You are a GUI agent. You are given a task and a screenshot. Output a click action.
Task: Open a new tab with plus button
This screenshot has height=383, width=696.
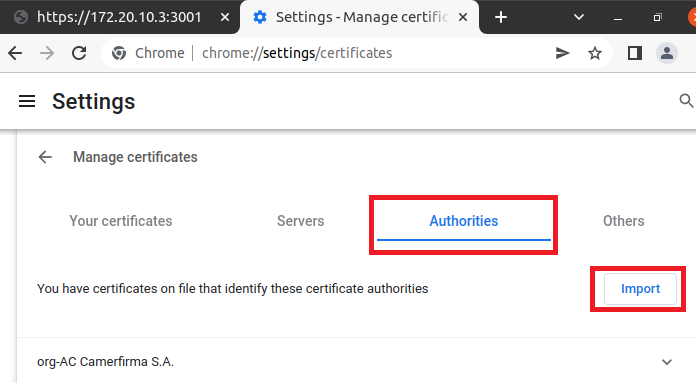501,17
